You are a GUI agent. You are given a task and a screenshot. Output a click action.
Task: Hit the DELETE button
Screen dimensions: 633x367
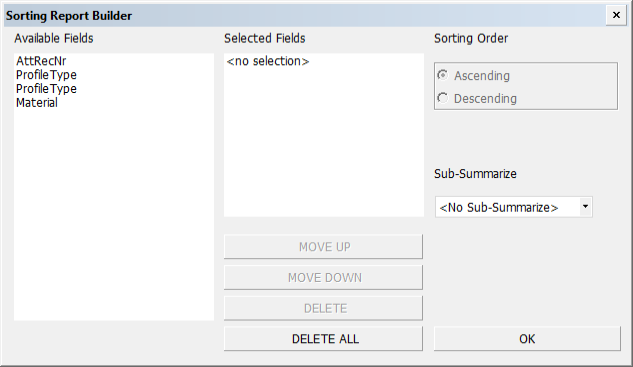pos(323,308)
